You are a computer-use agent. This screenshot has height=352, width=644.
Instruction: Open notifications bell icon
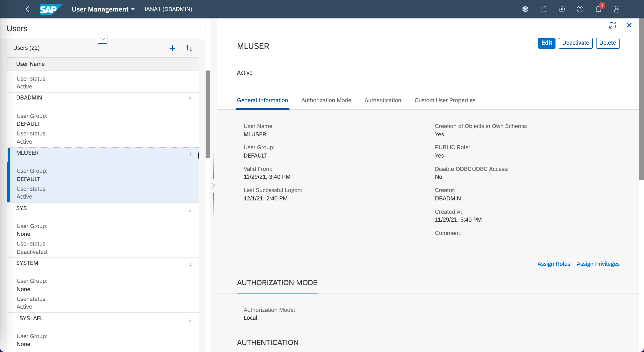[598, 9]
